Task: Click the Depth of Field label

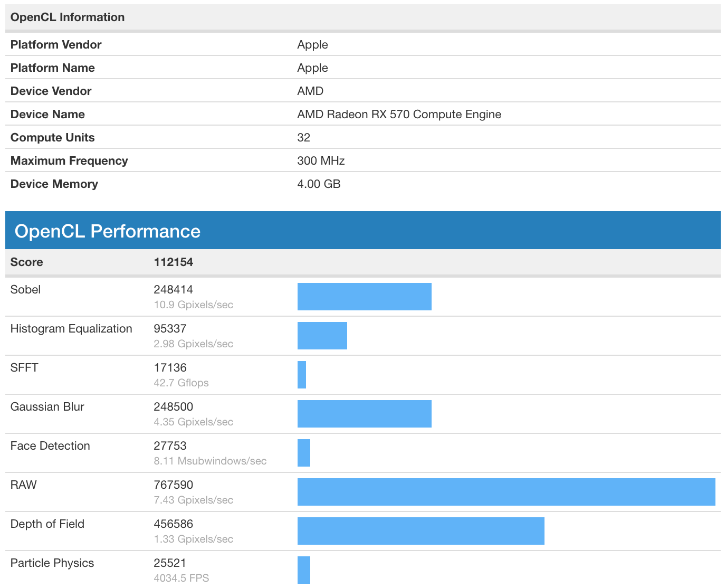Action: pos(47,524)
